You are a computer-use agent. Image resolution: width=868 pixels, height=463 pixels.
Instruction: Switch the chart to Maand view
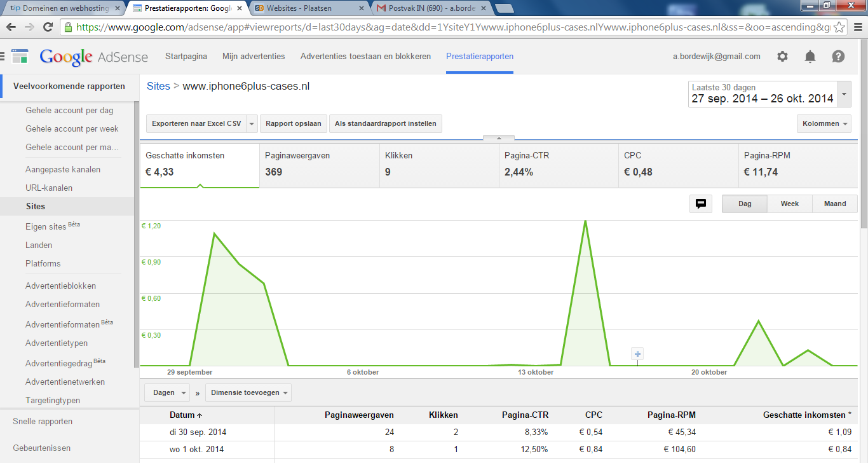[x=835, y=204]
